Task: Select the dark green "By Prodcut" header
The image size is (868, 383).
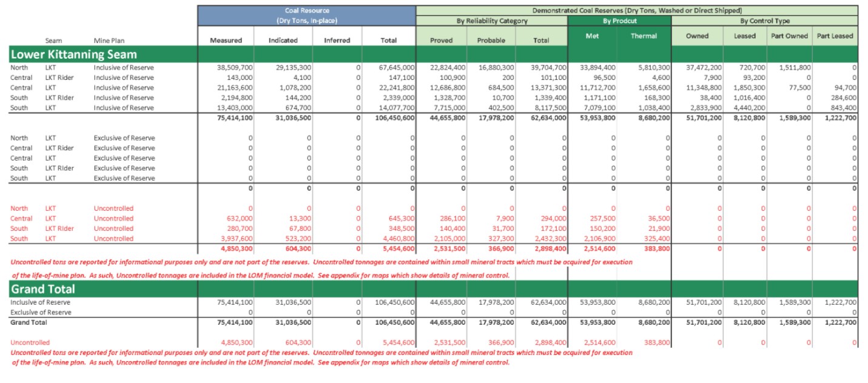Action: [619, 21]
